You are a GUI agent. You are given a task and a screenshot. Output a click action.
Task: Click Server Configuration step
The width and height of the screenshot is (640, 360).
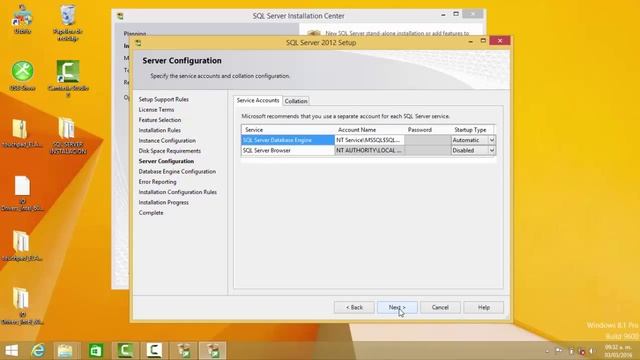(x=166, y=161)
